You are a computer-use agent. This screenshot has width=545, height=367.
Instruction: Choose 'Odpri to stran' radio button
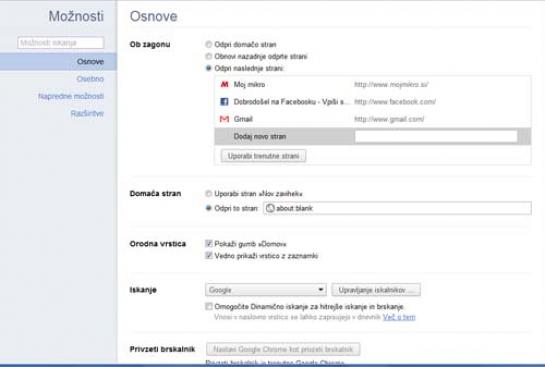coord(208,208)
